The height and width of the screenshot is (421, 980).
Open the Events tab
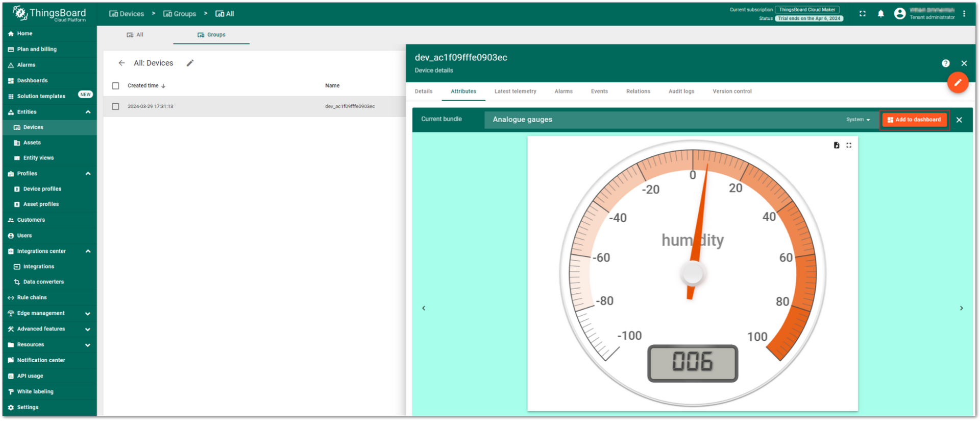click(599, 91)
